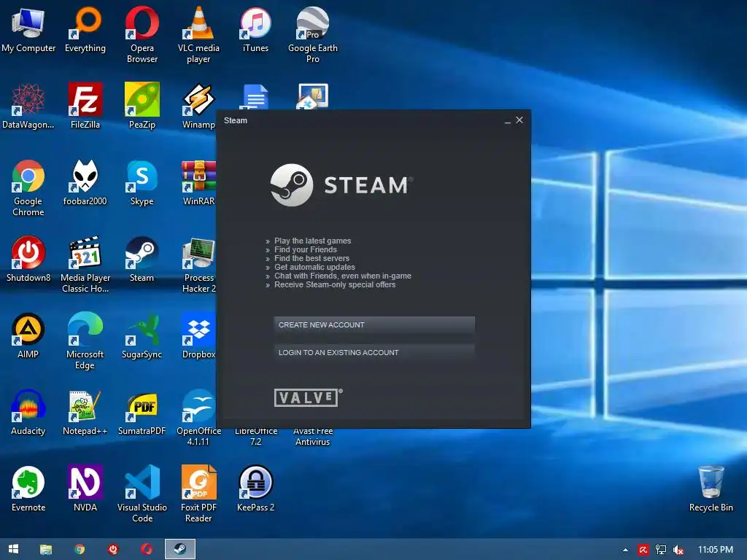Select the PeaZip desktop icon
This screenshot has height=560, width=747.
pos(142,106)
